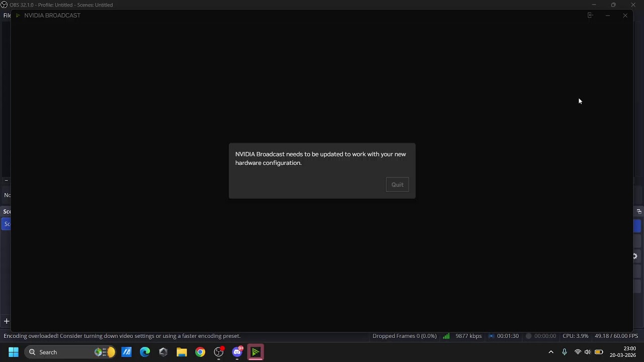Screen dimensions: 644x362
Task: Click the volume speaker tray icon
Action: [587, 352]
